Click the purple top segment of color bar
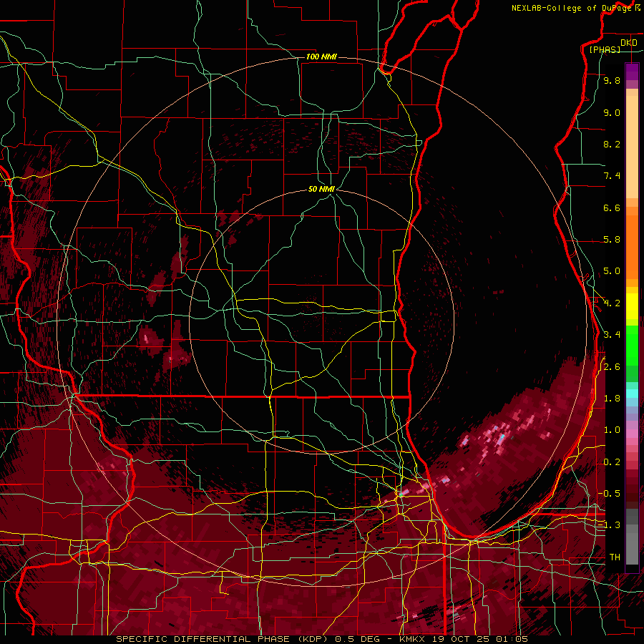The image size is (644, 644). tap(632, 72)
